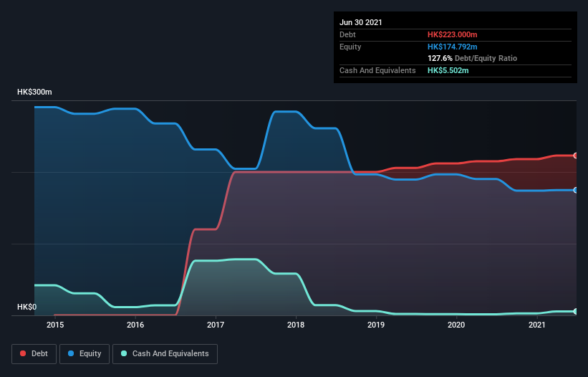Click the HK$174.792m equity value
Image resolution: width=588 pixels, height=377 pixels.
point(452,47)
